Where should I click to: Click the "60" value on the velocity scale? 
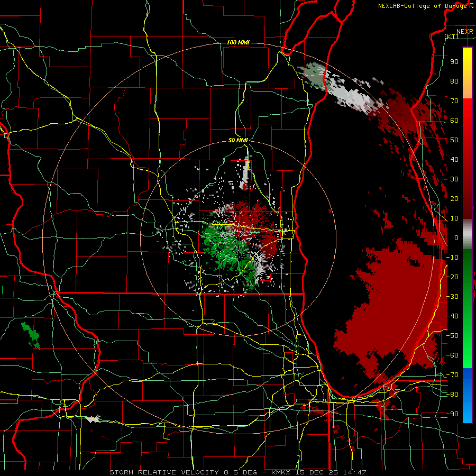pos(454,120)
